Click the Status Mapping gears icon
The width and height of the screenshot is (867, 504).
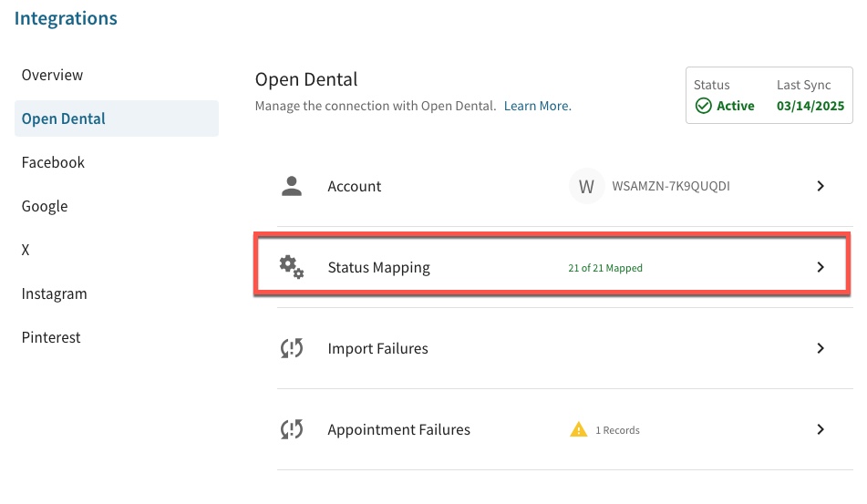click(292, 267)
